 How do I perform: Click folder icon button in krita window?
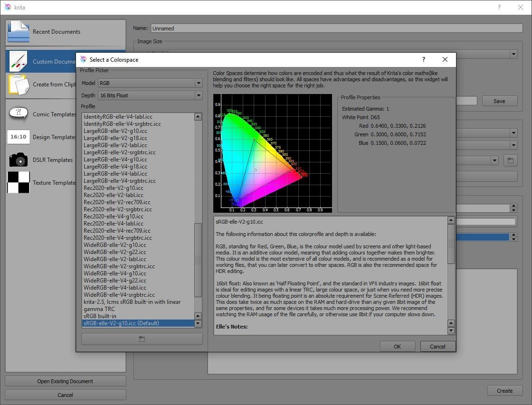[510, 160]
